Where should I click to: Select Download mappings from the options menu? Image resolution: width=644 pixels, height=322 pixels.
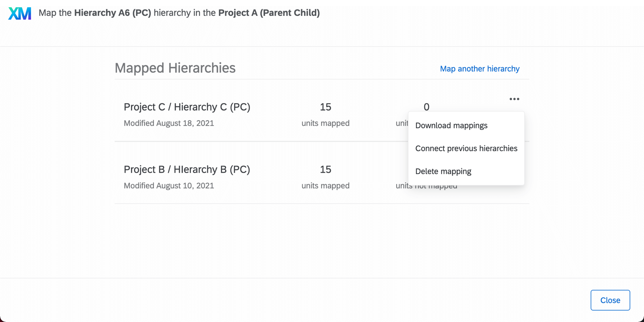click(x=451, y=125)
